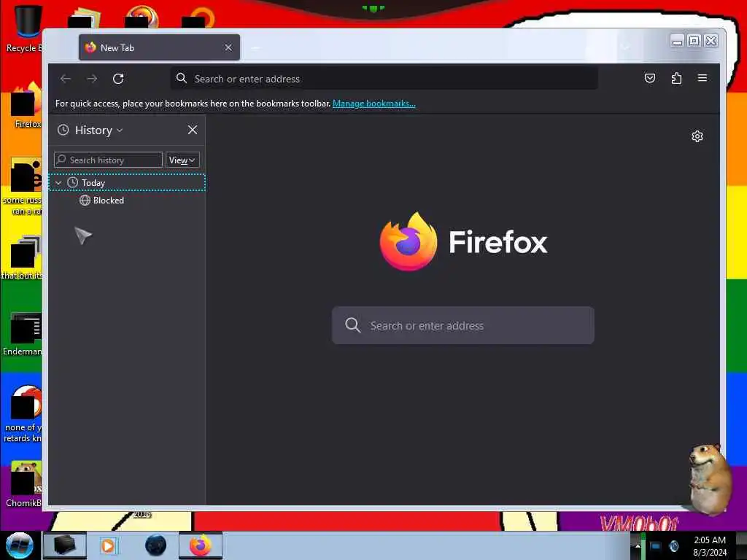Click the system tray network icon
This screenshot has width=747, height=560.
[x=656, y=546]
